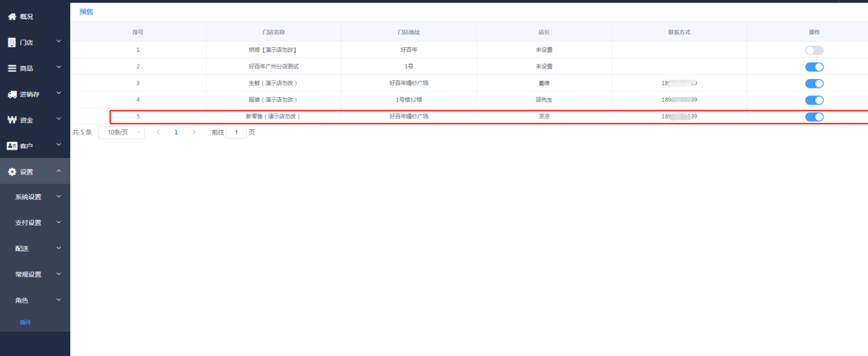Click the gear icon beside 设置
Image resolution: width=868 pixels, height=356 pixels.
12,172
